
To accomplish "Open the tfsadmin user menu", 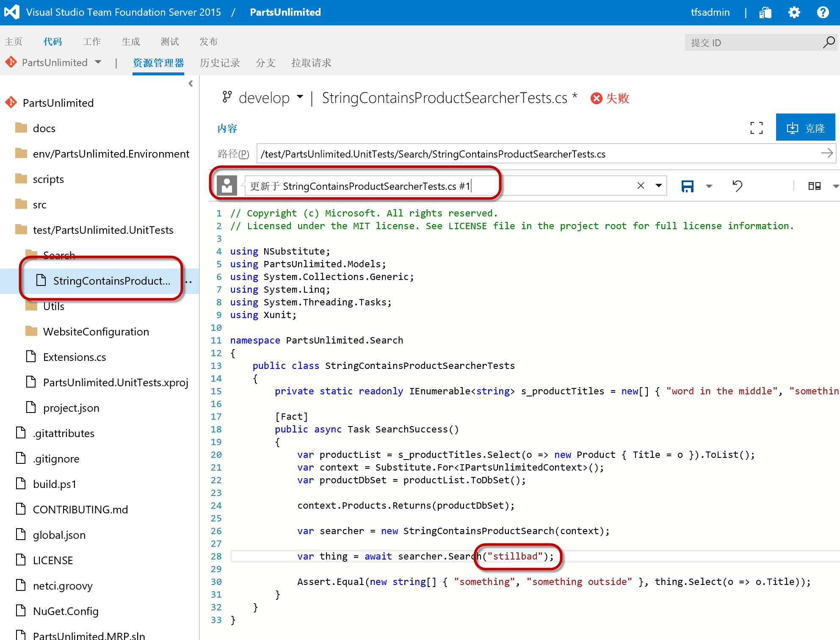I will click(710, 12).
